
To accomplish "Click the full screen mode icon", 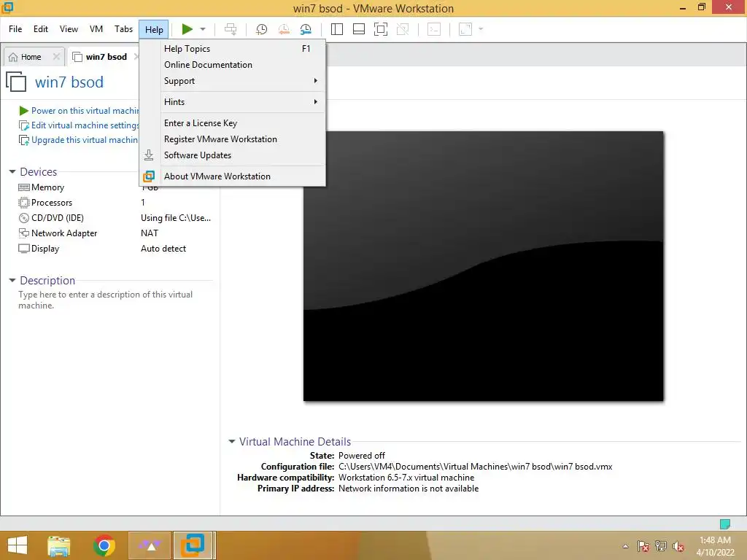I will (381, 29).
